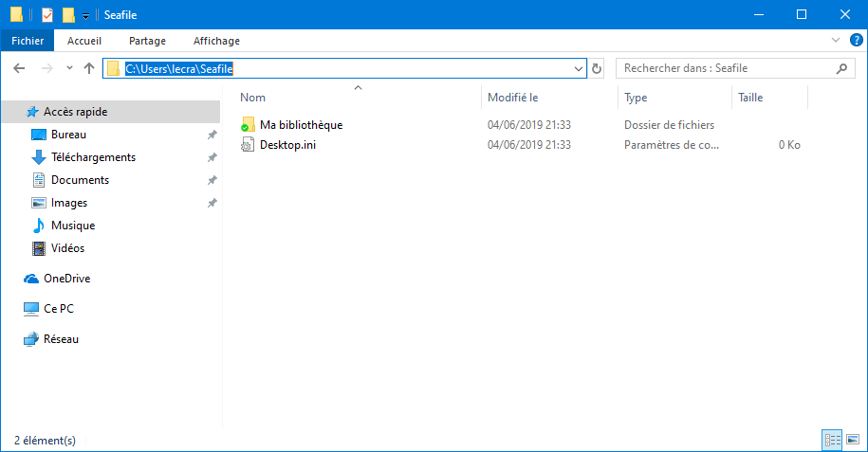Click Ma bibliothèque's 04/06/2019 21:33 date

click(x=529, y=125)
